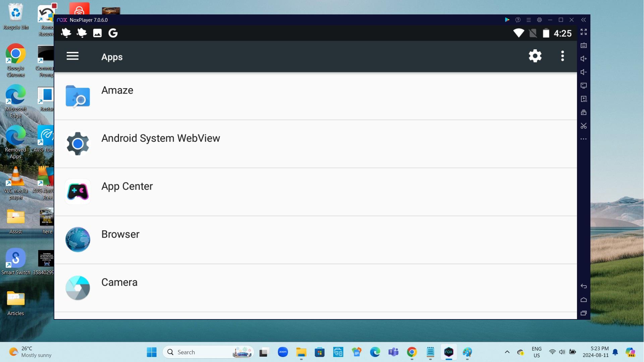The height and width of the screenshot is (362, 644).
Task: Click the NoxPlayer back navigation button
Action: pyautogui.click(x=584, y=286)
